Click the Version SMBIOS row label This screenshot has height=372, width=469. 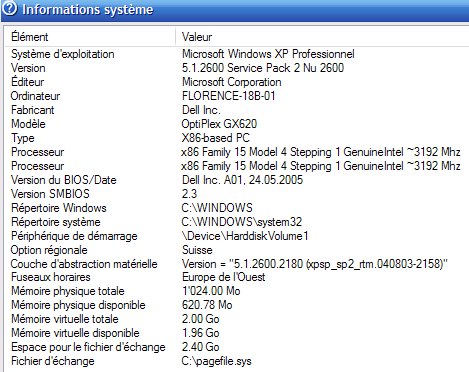[x=50, y=194]
